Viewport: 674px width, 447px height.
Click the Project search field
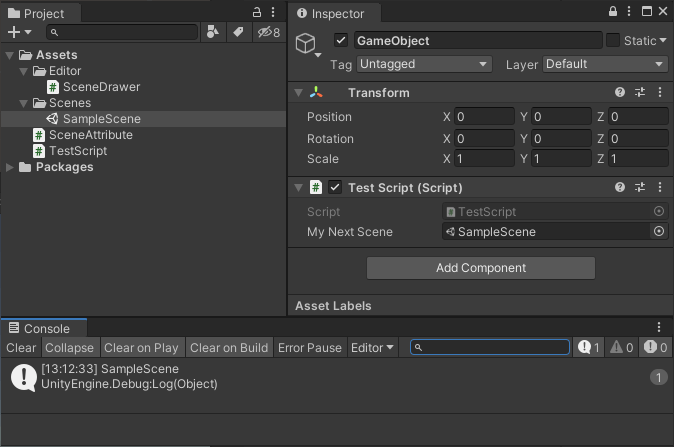point(122,32)
